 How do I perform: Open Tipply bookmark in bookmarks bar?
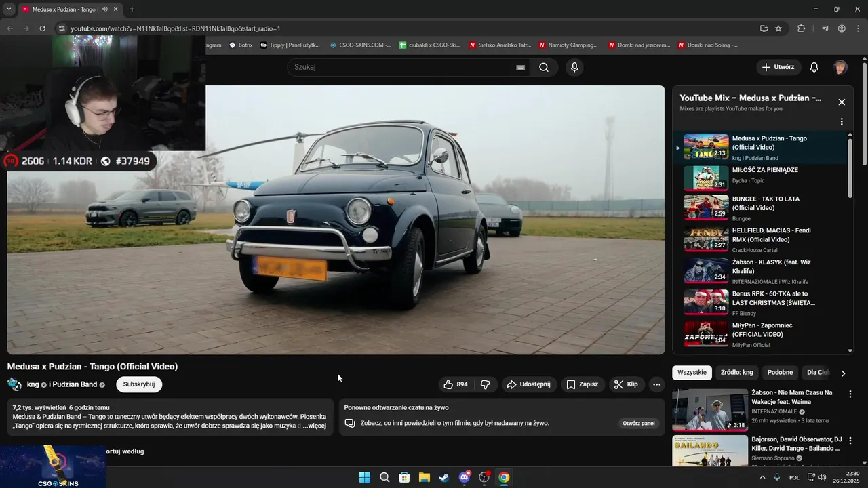coord(290,45)
